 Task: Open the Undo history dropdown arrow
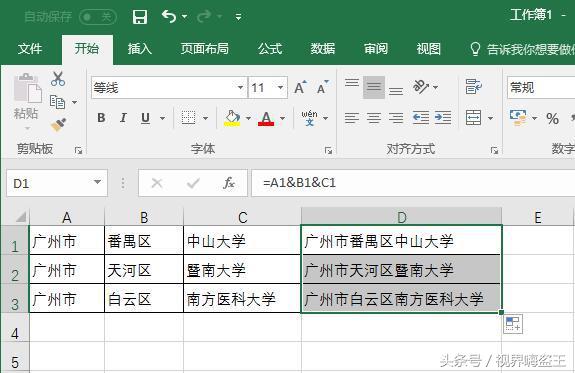click(184, 17)
